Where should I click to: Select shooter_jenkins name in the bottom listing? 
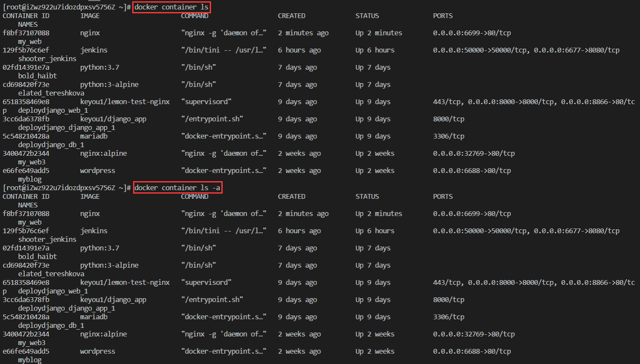click(x=47, y=239)
